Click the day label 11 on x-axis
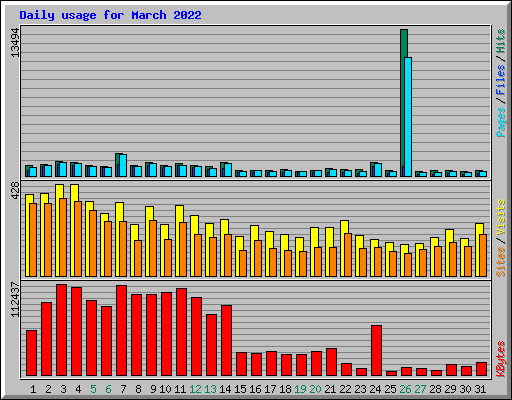The image size is (512, 400). click(x=180, y=389)
